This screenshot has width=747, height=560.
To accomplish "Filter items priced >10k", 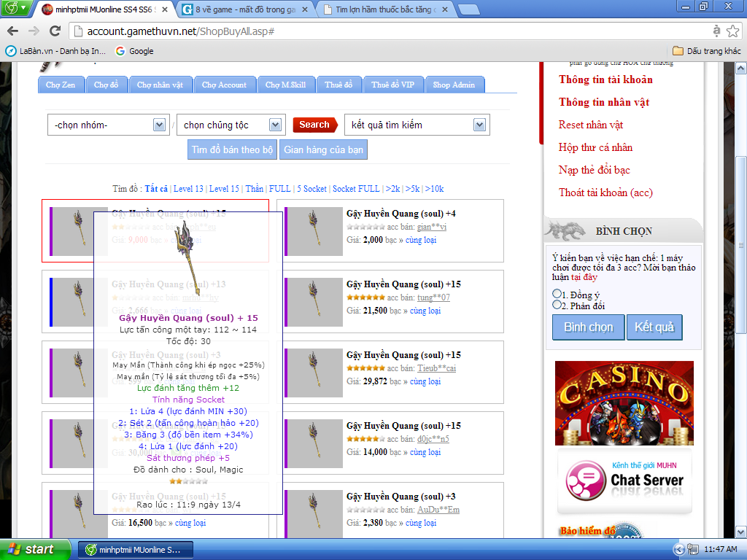I will (x=435, y=189).
